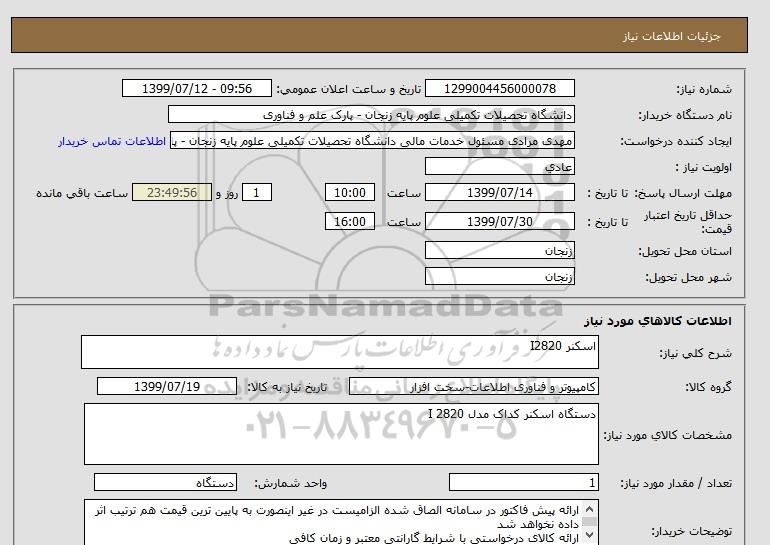
Task: Click the priority field showing عادی
Action: (x=499, y=166)
